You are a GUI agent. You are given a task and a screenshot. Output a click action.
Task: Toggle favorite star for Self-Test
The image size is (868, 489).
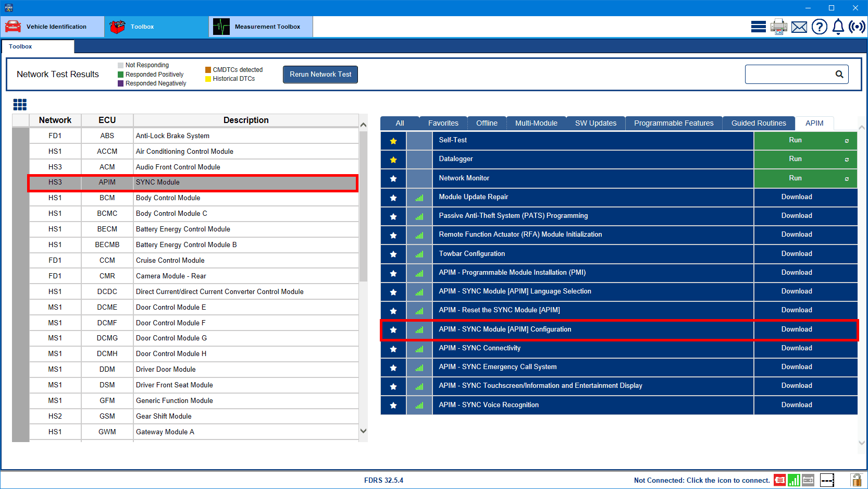(393, 141)
